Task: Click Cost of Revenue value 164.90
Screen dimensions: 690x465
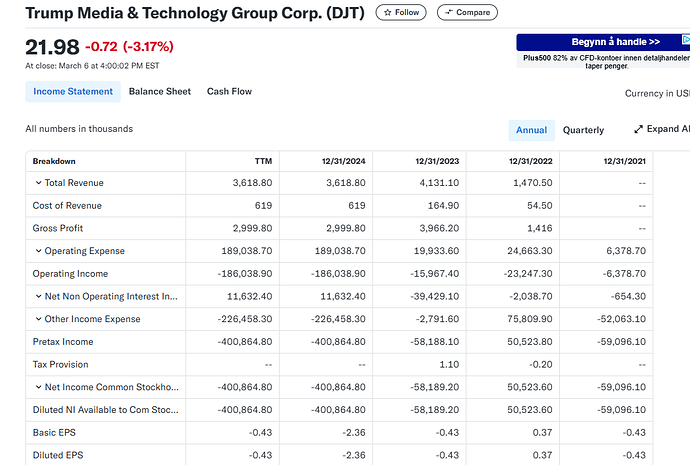Action: coord(444,205)
